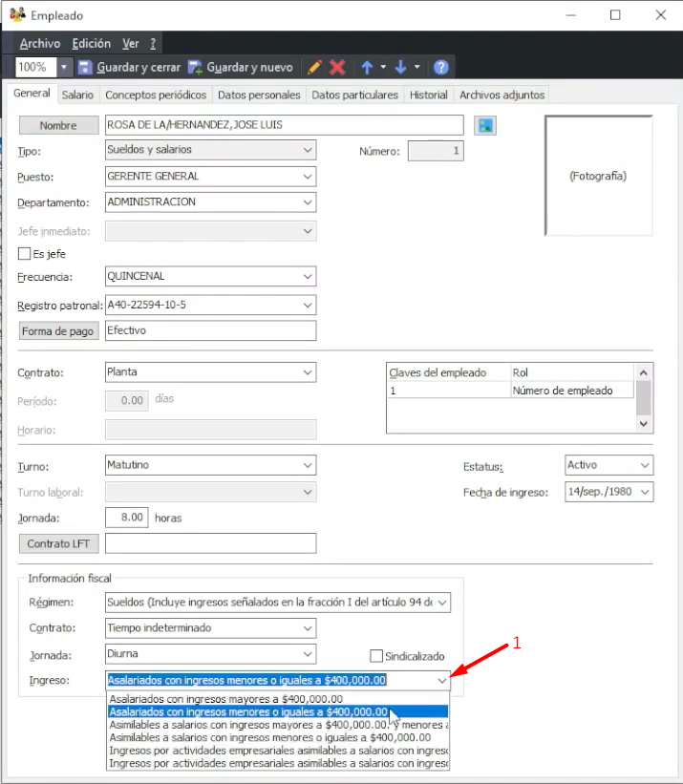
Task: Click the pencil edit icon
Action: click(x=314, y=68)
